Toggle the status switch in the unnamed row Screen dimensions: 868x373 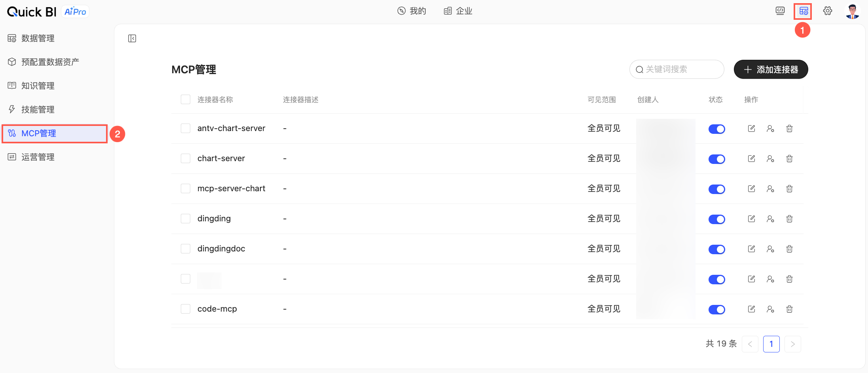click(716, 280)
